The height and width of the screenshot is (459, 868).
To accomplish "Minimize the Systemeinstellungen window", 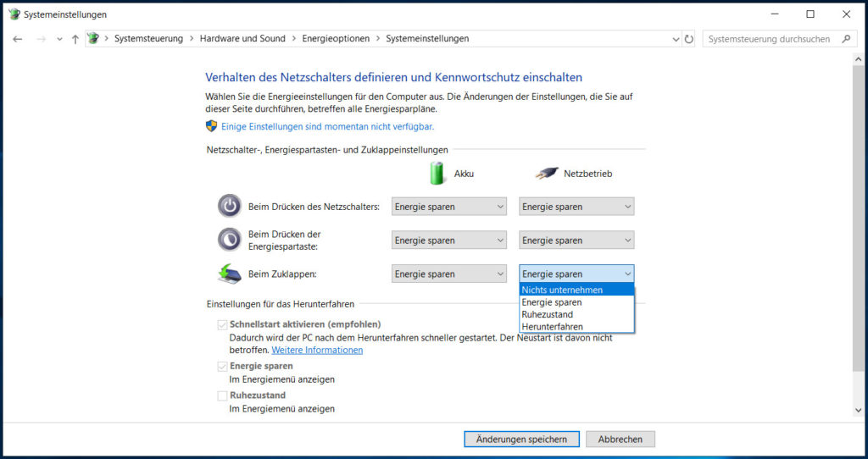I will point(775,14).
